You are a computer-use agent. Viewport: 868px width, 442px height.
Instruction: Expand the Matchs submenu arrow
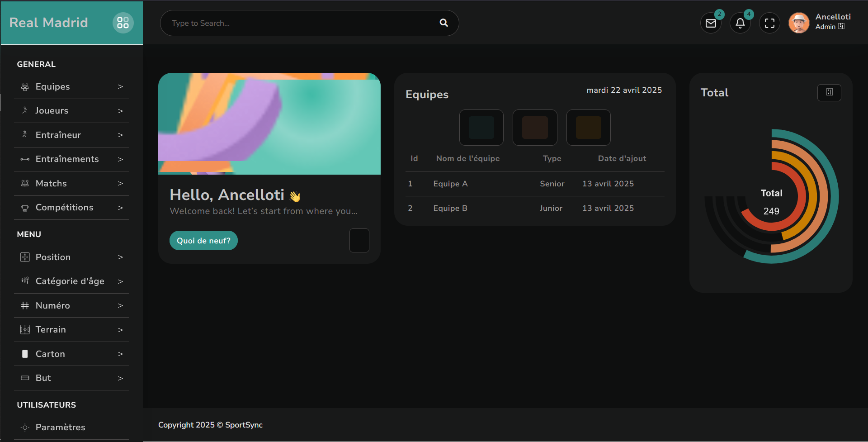coord(120,183)
